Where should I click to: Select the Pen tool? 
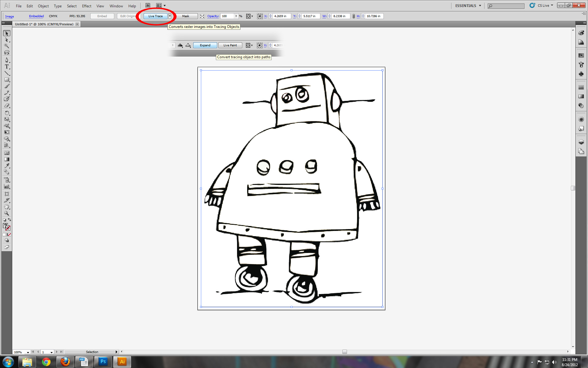(7, 60)
